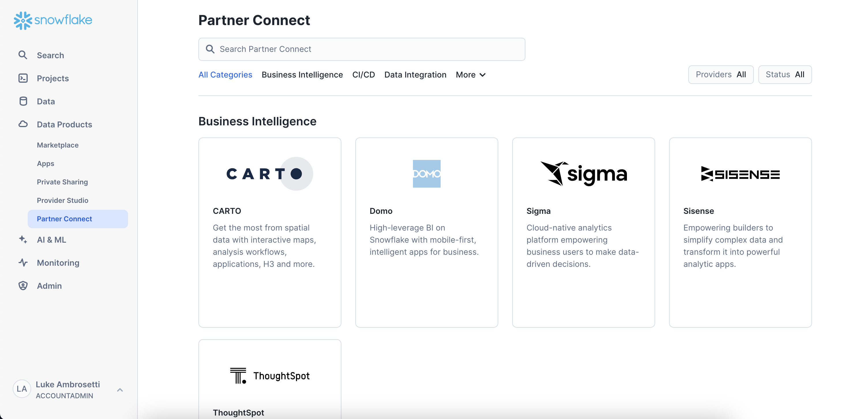868x419 pixels.
Task: Click the AI & ML sparkle icon
Action: [23, 239]
